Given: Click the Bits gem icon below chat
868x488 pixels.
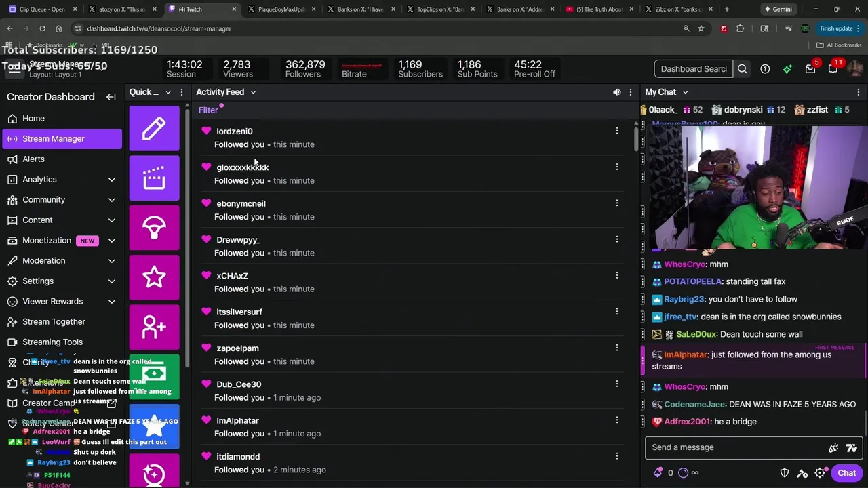Looking at the screenshot, I should 658,473.
